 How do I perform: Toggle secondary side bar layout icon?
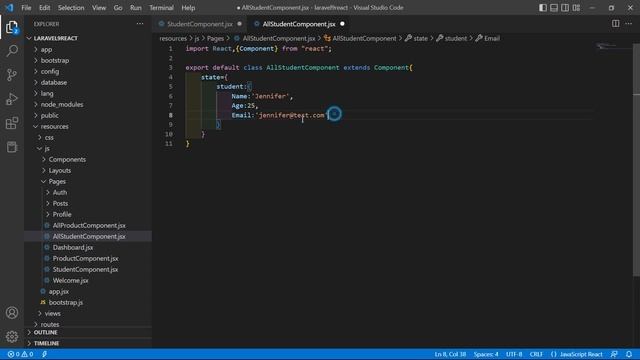coord(565,8)
